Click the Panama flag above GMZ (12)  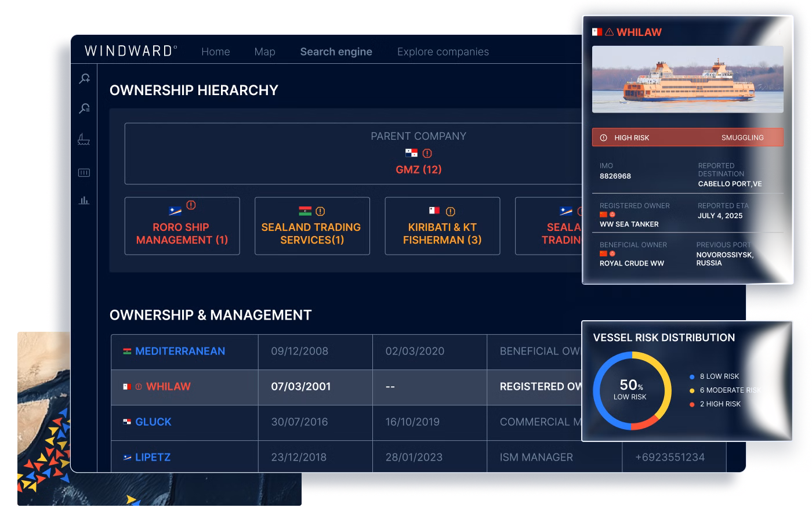tap(411, 153)
